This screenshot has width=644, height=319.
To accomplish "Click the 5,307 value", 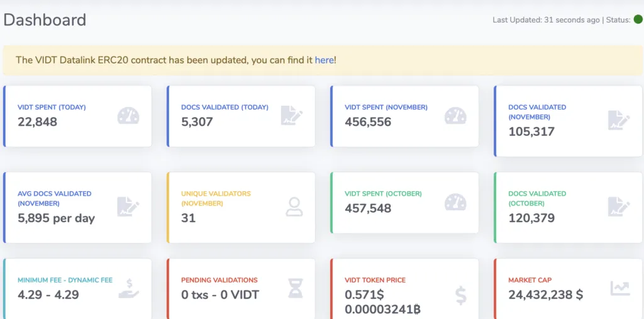I will tap(197, 122).
